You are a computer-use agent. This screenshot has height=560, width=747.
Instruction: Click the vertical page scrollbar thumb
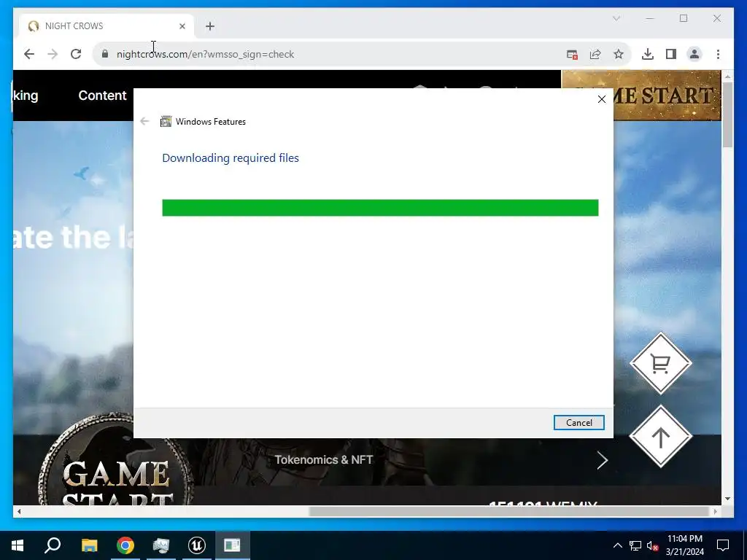pyautogui.click(x=727, y=115)
